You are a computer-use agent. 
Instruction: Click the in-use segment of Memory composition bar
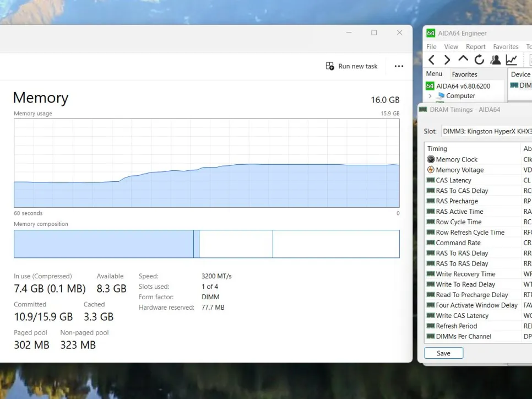(104, 244)
